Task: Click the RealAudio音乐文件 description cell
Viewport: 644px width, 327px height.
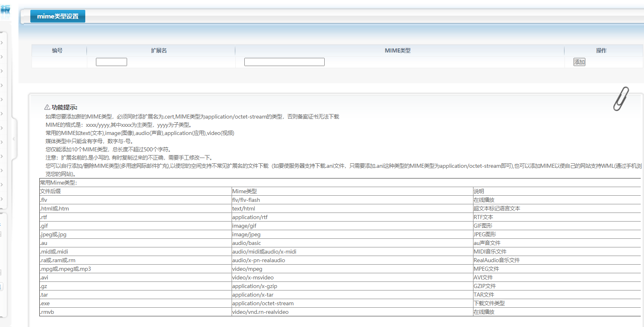Action: 496,260
